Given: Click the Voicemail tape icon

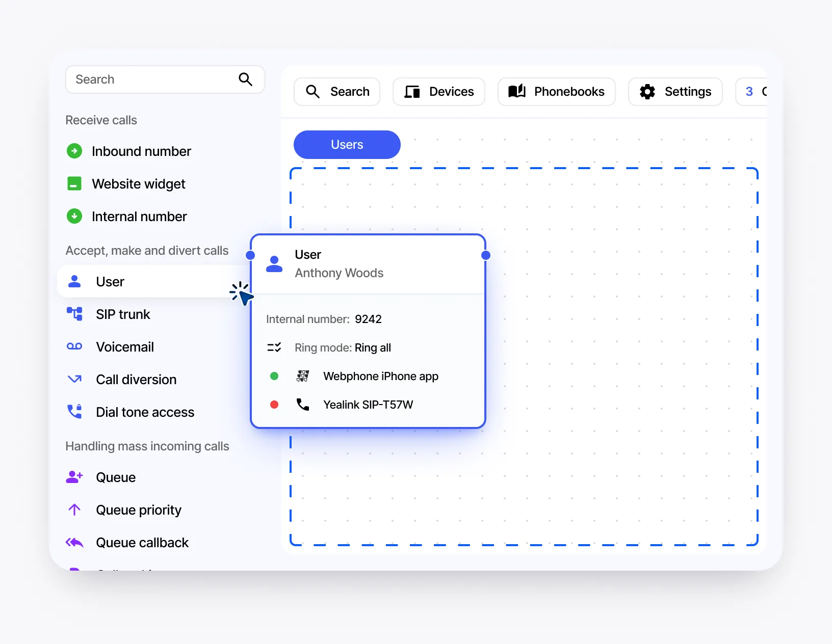Looking at the screenshot, I should click(74, 346).
